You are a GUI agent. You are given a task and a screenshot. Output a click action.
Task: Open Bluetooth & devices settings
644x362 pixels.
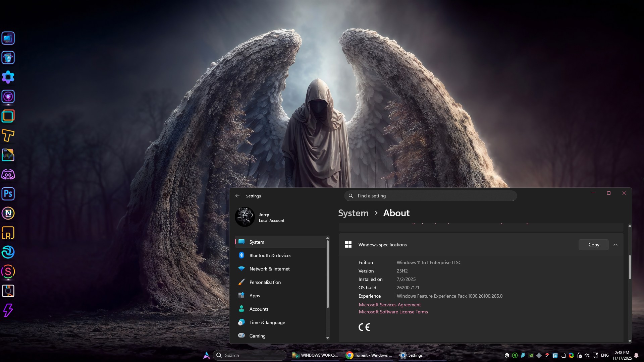pos(270,255)
